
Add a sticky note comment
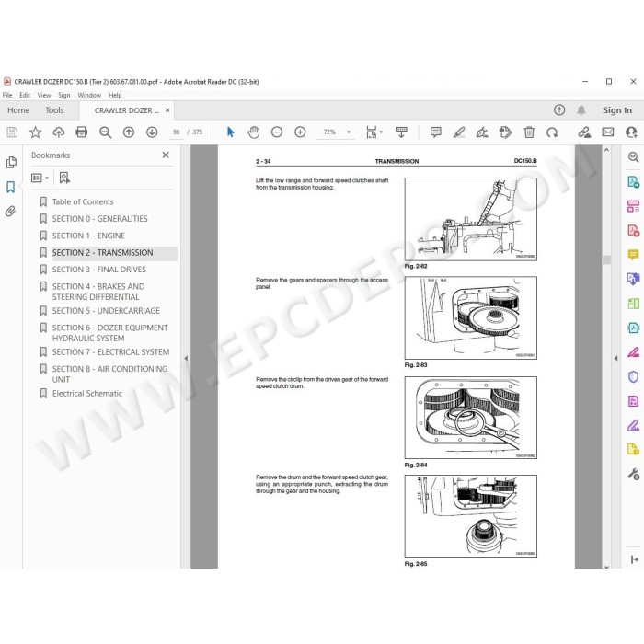pyautogui.click(x=436, y=132)
